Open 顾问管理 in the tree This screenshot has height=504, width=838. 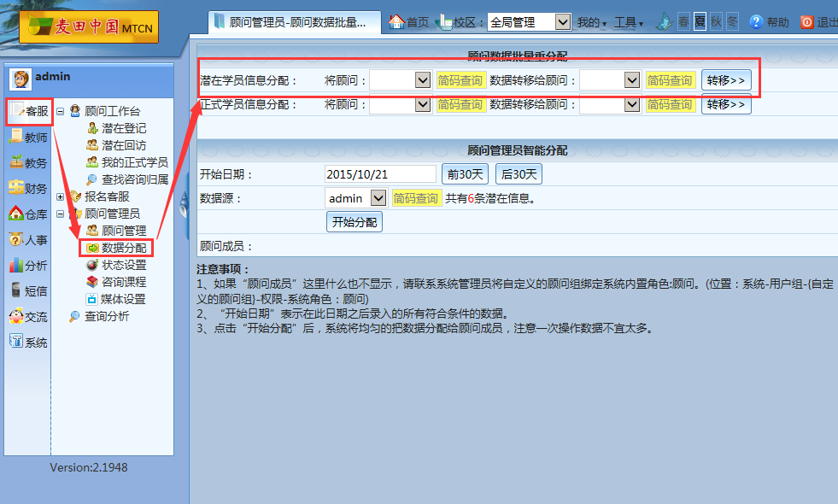[124, 231]
